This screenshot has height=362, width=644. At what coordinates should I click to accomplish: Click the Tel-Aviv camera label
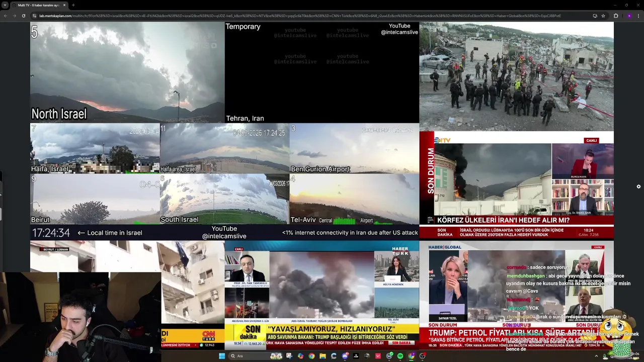302,220
